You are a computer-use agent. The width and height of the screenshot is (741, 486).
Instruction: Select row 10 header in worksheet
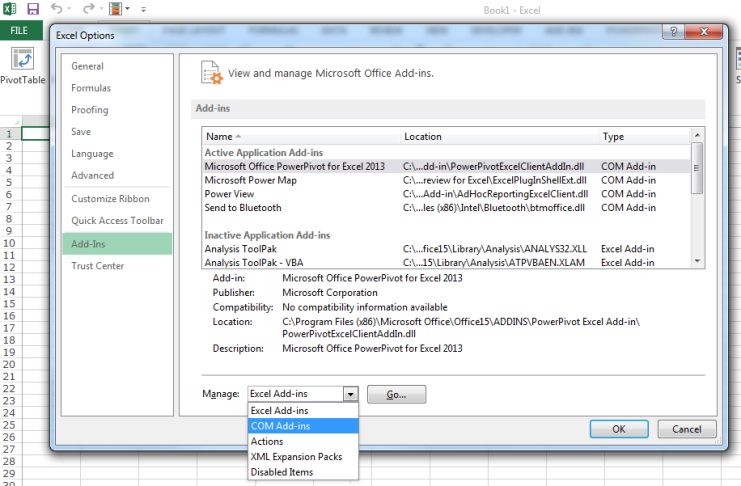(9, 243)
